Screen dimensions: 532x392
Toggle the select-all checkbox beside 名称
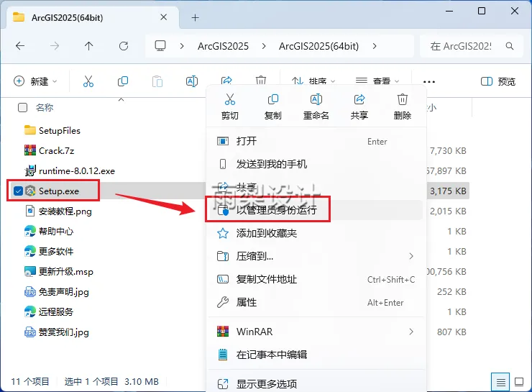[x=22, y=108]
